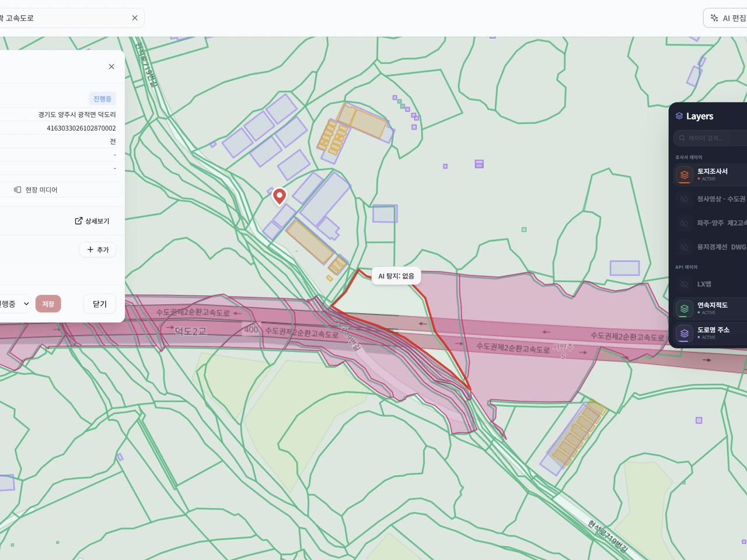747x560 pixels.
Task: Select the 토지조사서 layer name
Action: point(713,171)
